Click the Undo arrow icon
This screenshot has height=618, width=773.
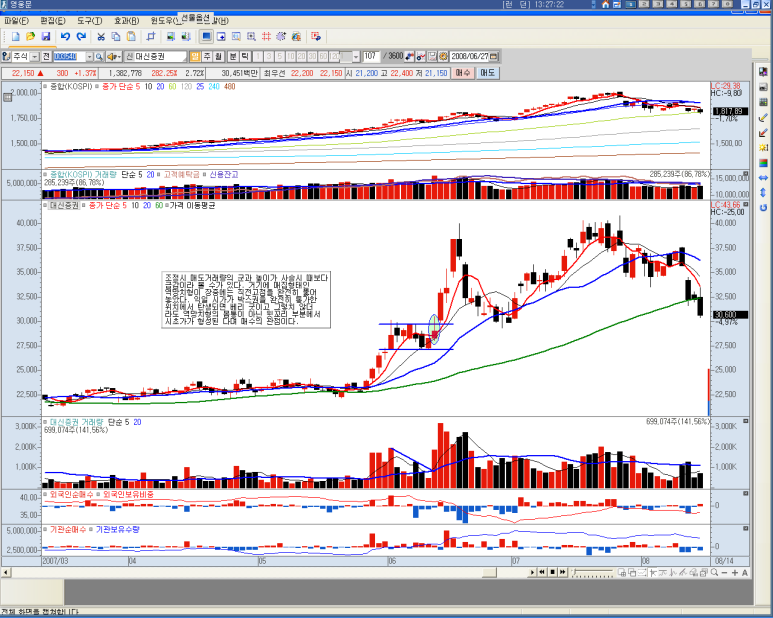[65, 36]
